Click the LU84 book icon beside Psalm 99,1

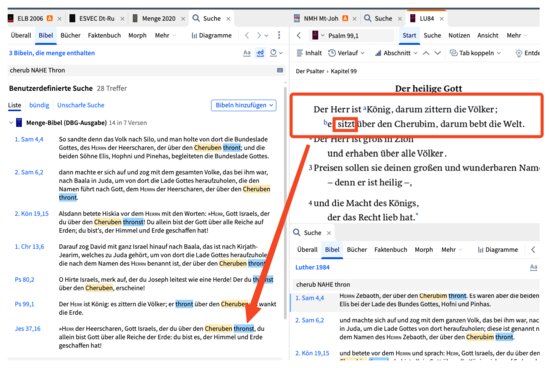(315, 35)
